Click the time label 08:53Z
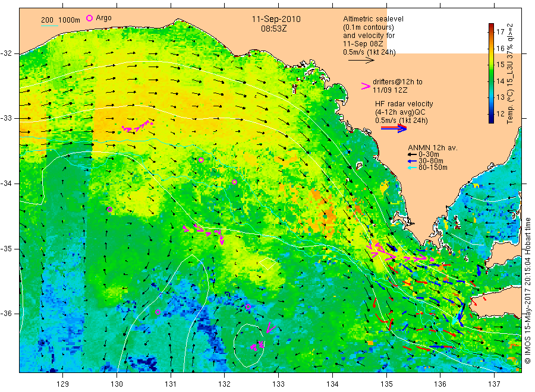 [273, 29]
